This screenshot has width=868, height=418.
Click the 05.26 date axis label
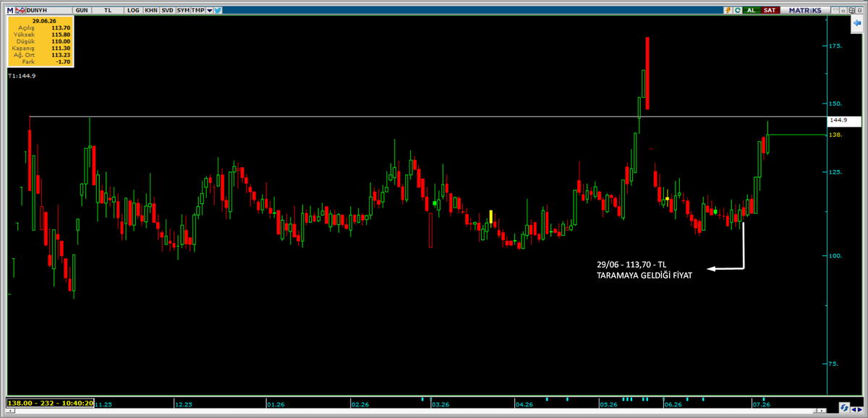click(x=609, y=404)
